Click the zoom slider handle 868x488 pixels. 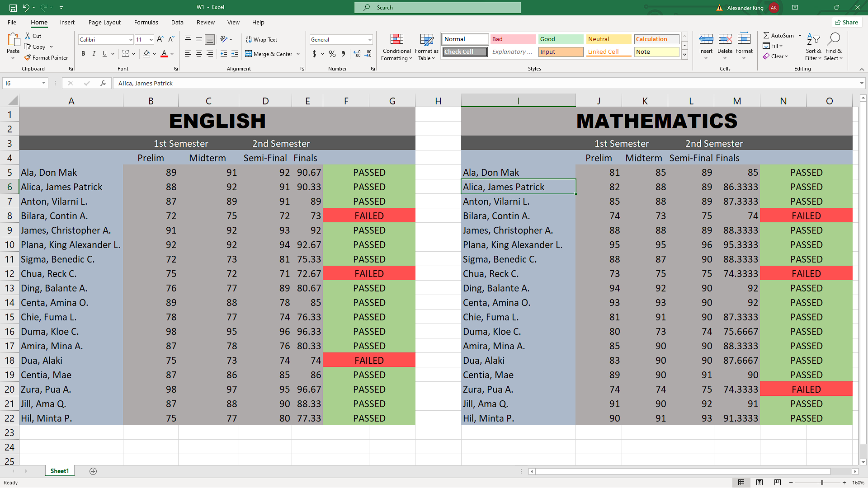822,483
